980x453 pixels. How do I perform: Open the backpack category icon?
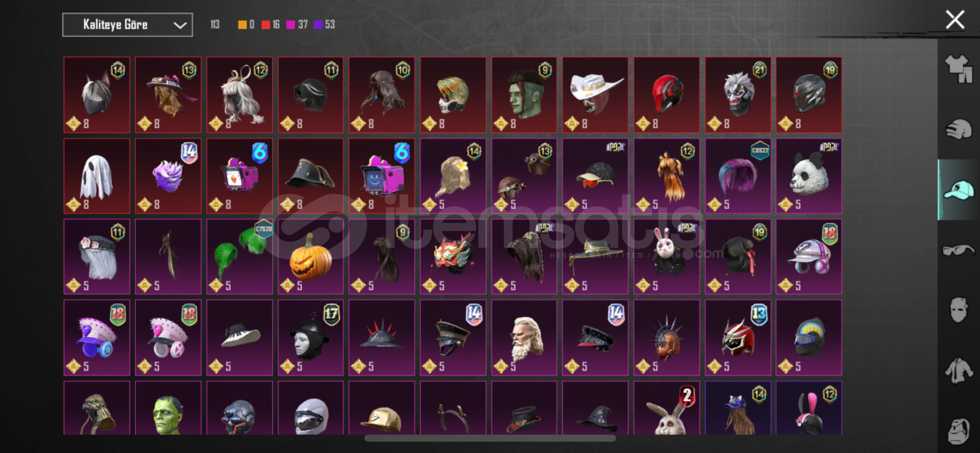[959, 432]
